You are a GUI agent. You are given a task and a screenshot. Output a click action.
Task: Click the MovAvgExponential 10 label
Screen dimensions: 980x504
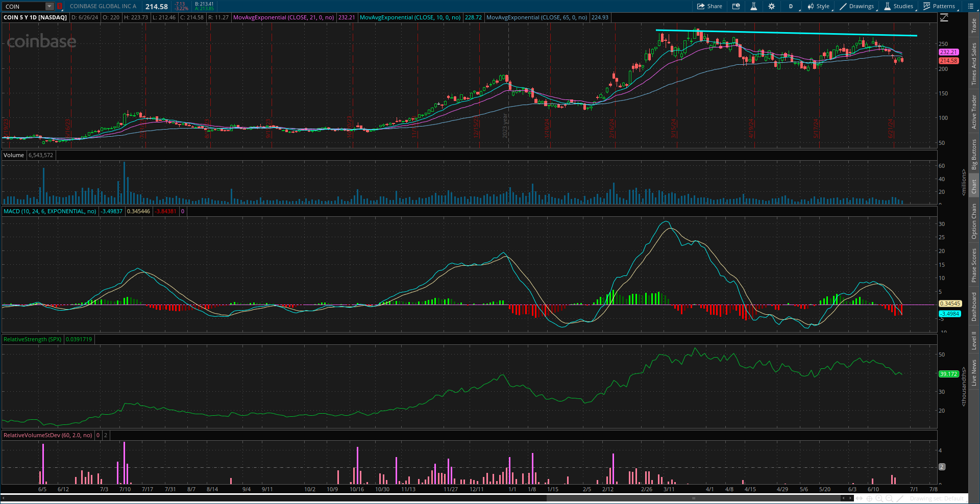click(x=410, y=17)
